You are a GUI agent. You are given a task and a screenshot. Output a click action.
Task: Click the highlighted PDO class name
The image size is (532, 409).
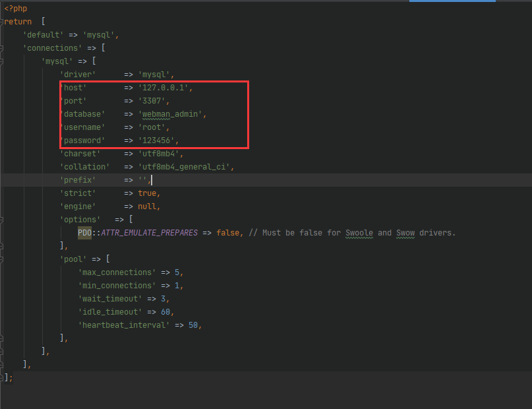tap(85, 233)
